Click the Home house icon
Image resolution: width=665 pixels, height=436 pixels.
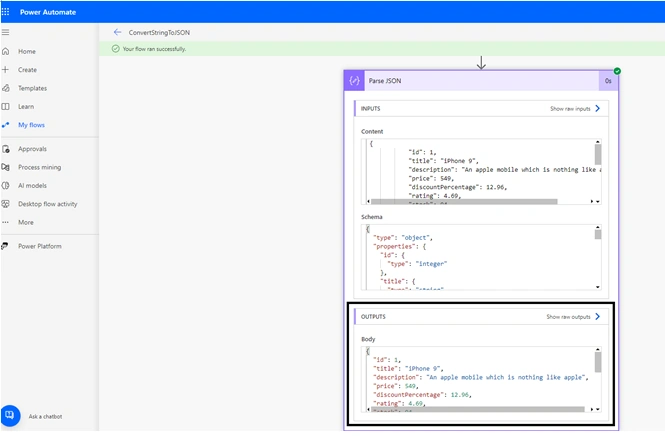click(6, 51)
